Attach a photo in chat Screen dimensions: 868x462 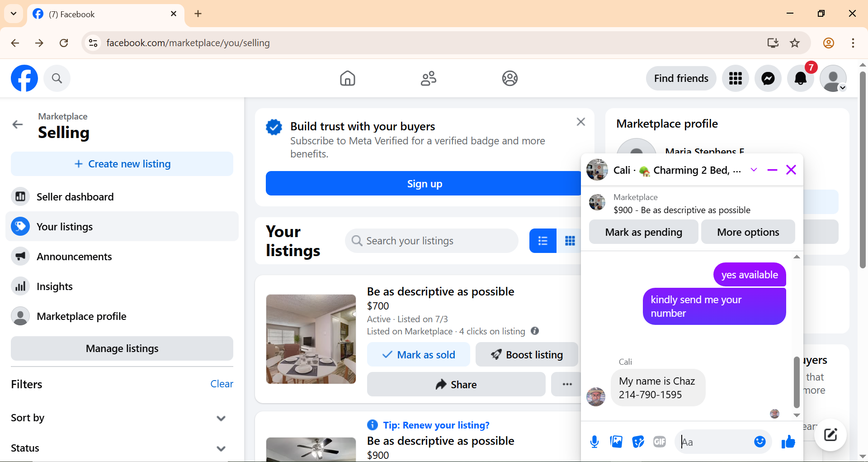click(616, 442)
